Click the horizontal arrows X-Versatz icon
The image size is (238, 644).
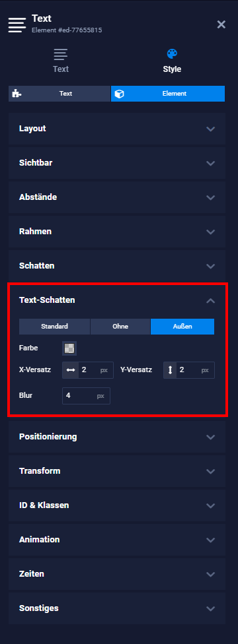click(71, 370)
